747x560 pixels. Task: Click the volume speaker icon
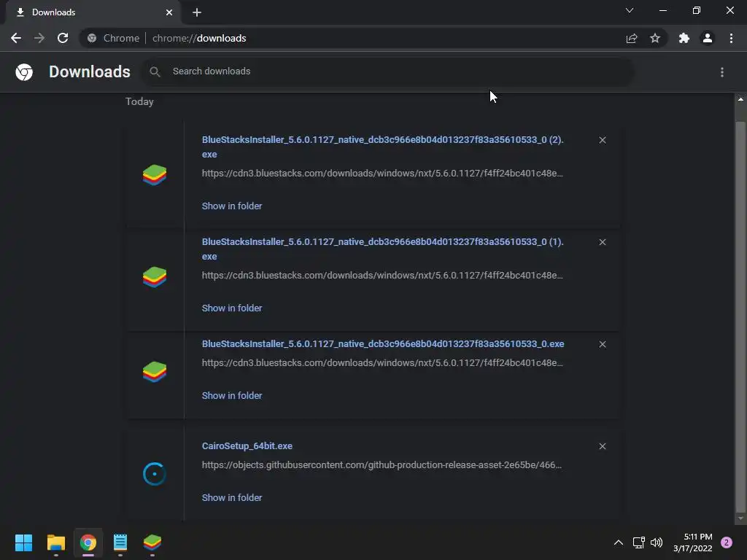[657, 542]
